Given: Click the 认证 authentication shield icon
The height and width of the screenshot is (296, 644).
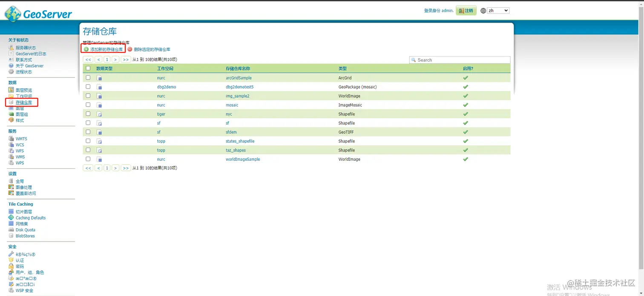Looking at the screenshot, I should (x=11, y=260).
